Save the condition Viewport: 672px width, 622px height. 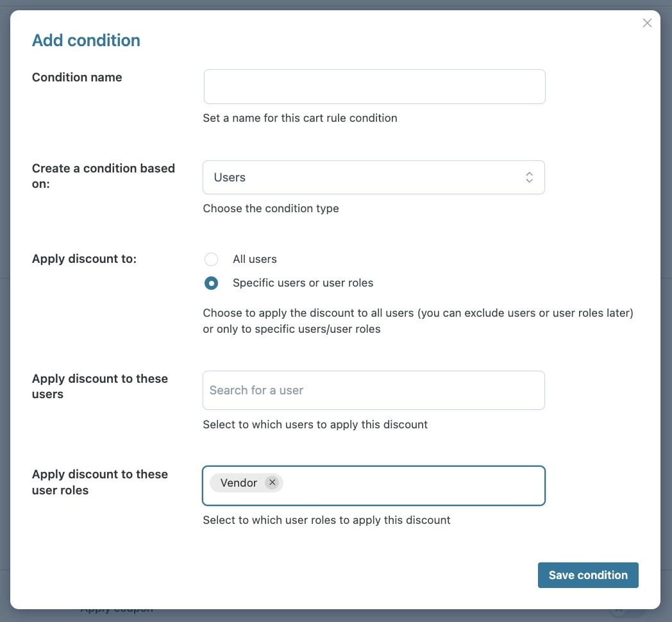point(587,575)
